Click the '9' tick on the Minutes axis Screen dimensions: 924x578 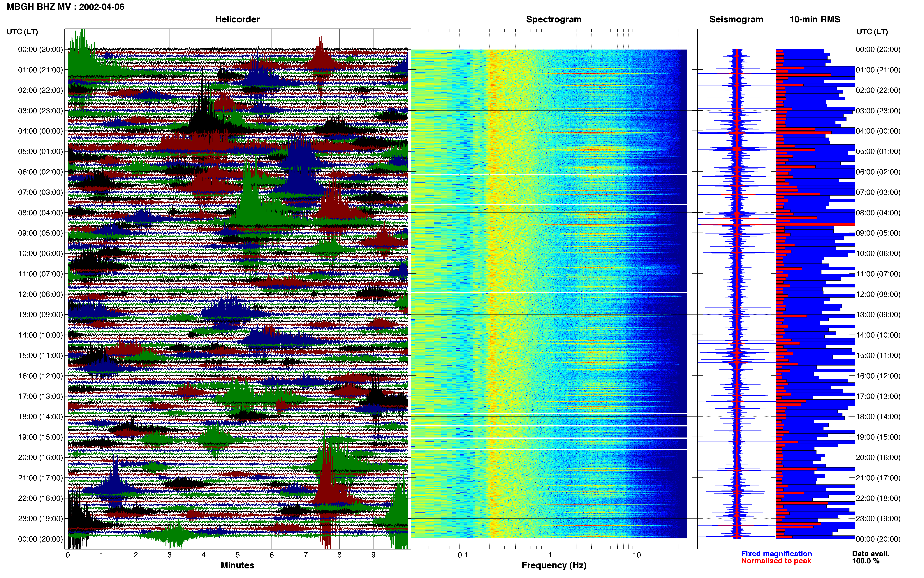(x=373, y=555)
